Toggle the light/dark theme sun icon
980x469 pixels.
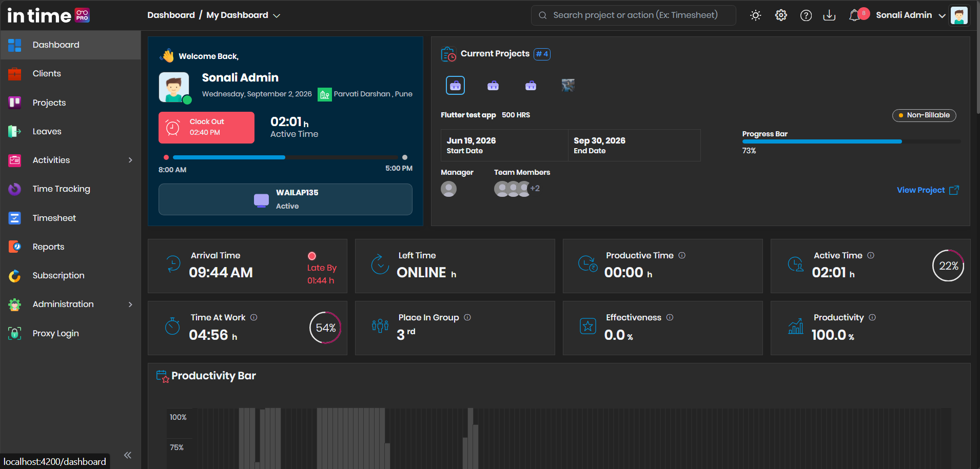point(755,15)
